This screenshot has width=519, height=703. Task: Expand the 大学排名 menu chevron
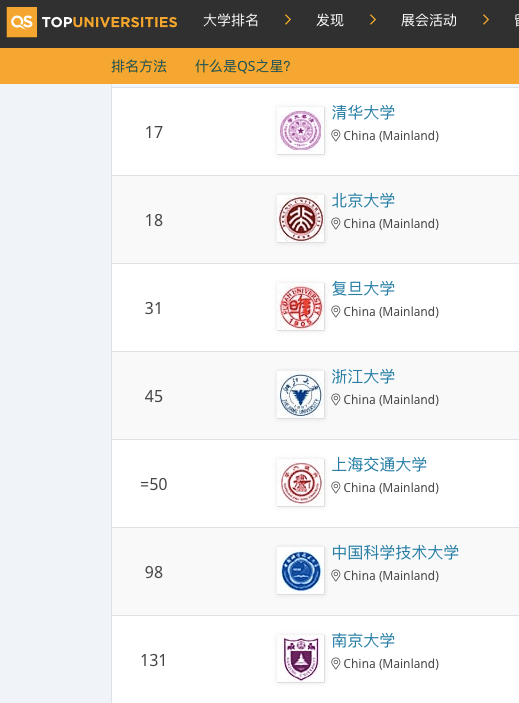[288, 20]
